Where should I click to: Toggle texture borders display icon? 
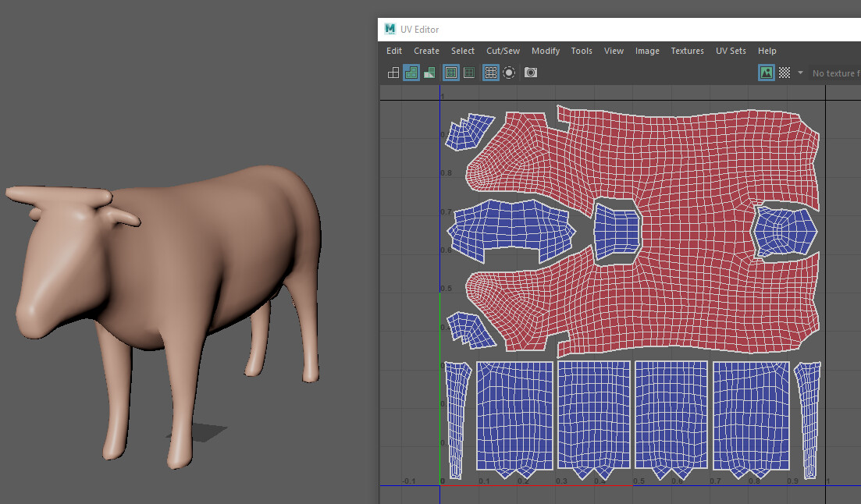[x=451, y=73]
